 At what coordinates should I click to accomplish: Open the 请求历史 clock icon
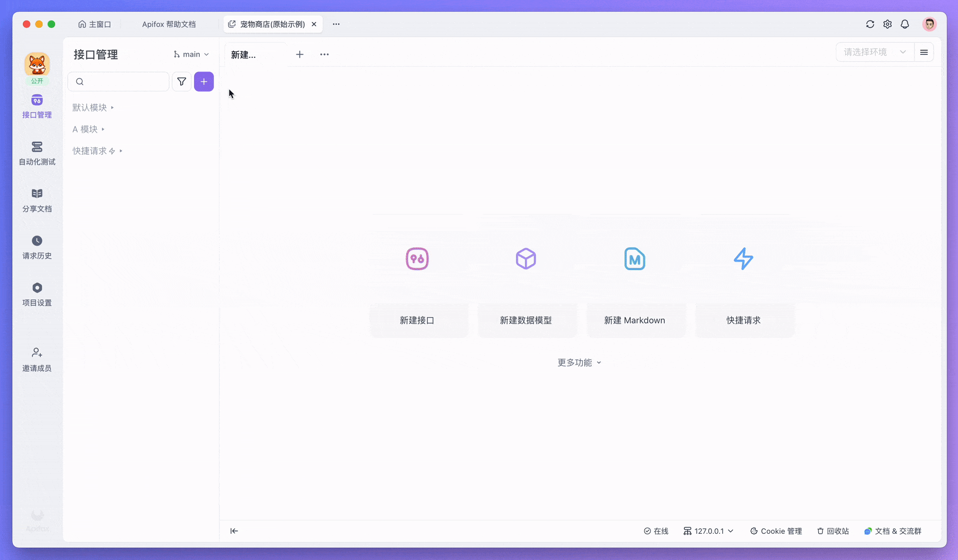point(37,241)
